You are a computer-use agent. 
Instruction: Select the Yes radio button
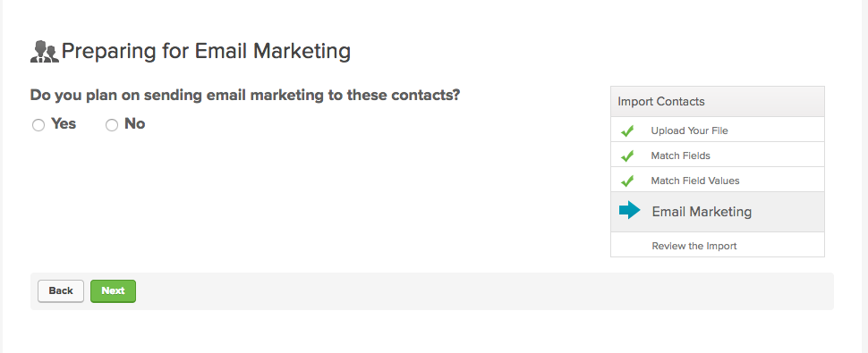click(38, 125)
